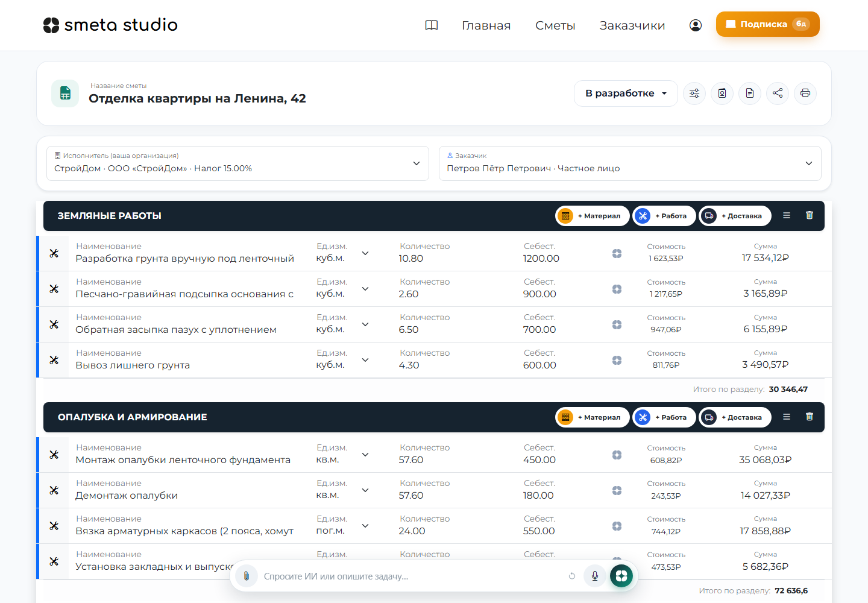Go to the Главная page
Screen dimensions: 868x603
(x=486, y=25)
